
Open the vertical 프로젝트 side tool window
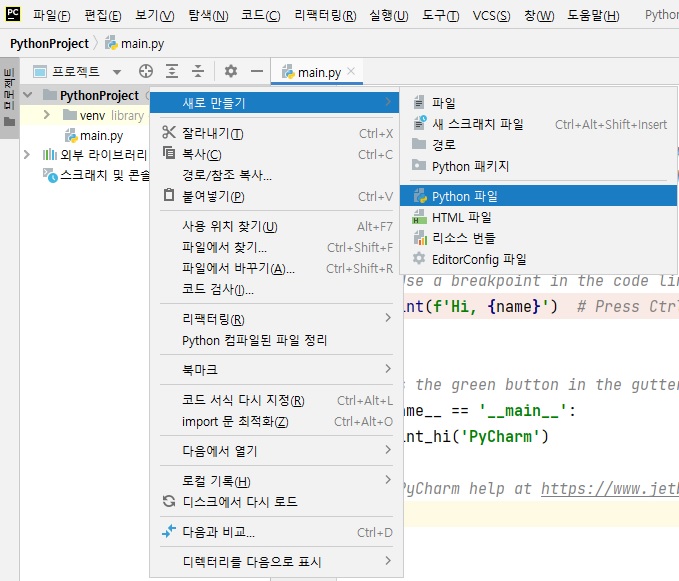point(9,97)
